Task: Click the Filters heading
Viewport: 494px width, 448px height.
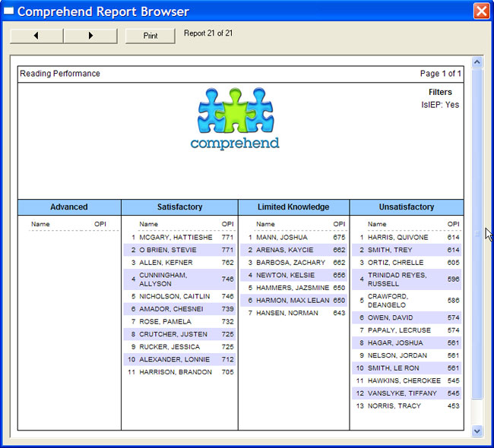Action: tap(440, 92)
